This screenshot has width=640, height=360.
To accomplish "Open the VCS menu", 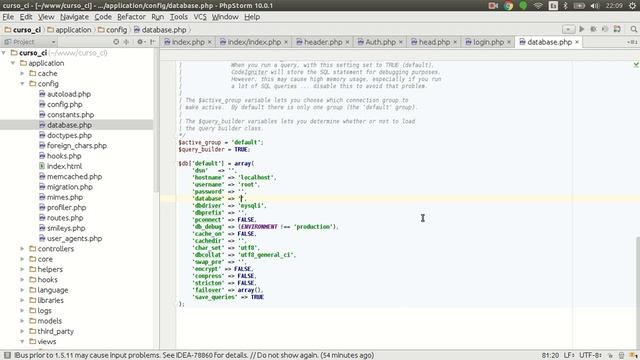I will [200, 17].
